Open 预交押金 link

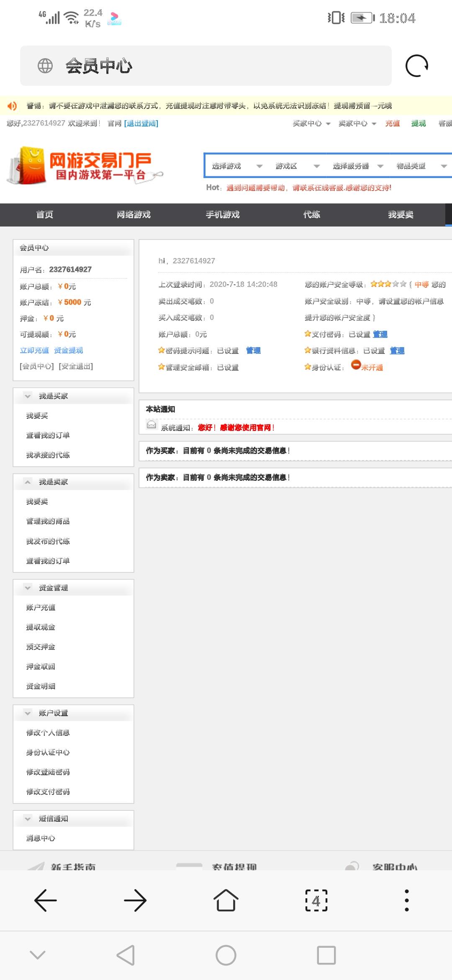pyautogui.click(x=41, y=647)
